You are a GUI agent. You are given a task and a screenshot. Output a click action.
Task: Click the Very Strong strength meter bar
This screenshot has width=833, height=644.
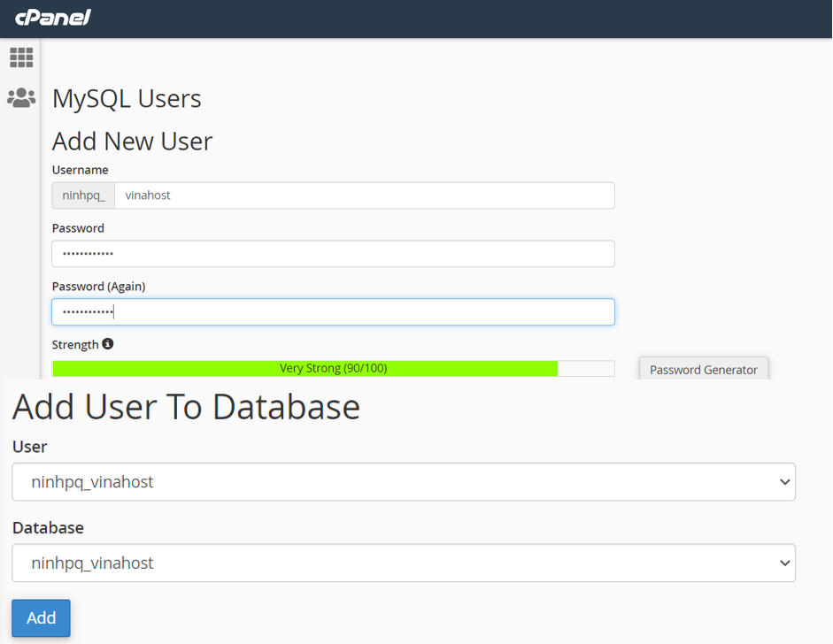pos(333,368)
